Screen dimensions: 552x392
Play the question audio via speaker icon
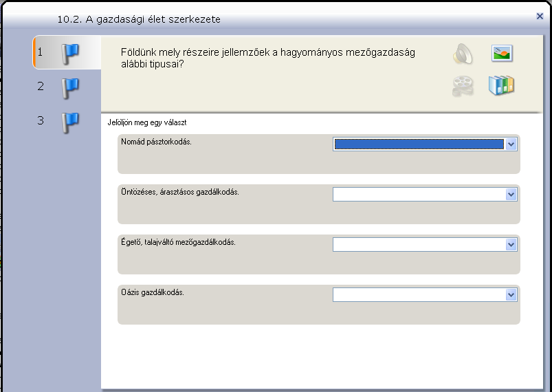click(463, 54)
